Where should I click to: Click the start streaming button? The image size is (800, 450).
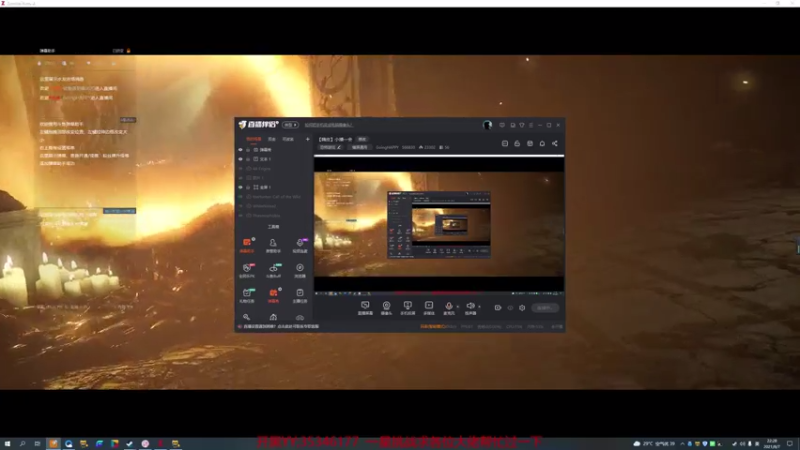tap(545, 308)
